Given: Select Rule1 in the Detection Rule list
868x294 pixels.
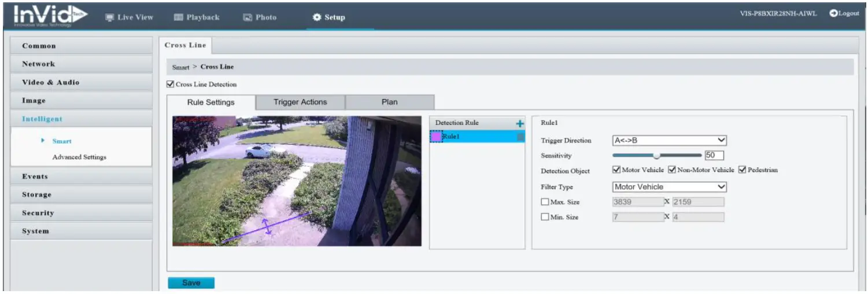Looking at the screenshot, I should pyautogui.click(x=478, y=137).
